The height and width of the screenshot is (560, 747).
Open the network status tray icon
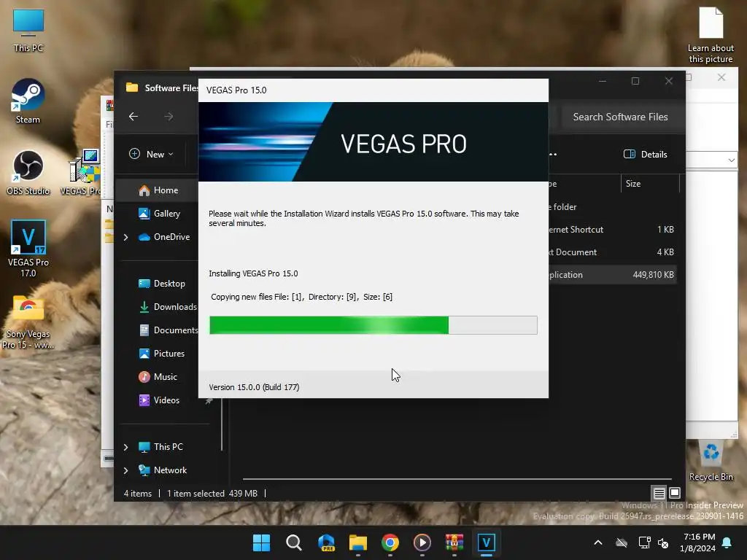(644, 542)
